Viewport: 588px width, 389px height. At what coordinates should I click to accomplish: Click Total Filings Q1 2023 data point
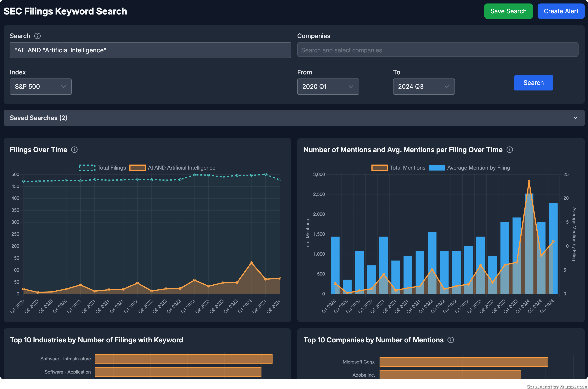[x=194, y=175]
